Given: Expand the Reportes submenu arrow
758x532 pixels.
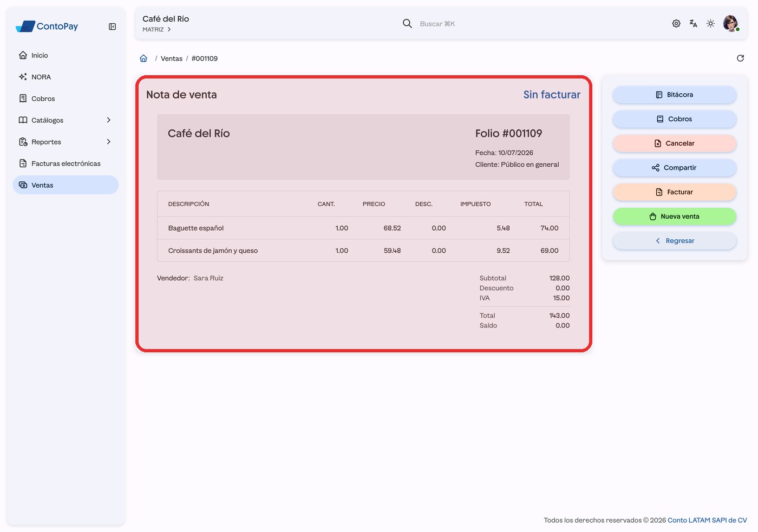Looking at the screenshot, I should coord(108,142).
